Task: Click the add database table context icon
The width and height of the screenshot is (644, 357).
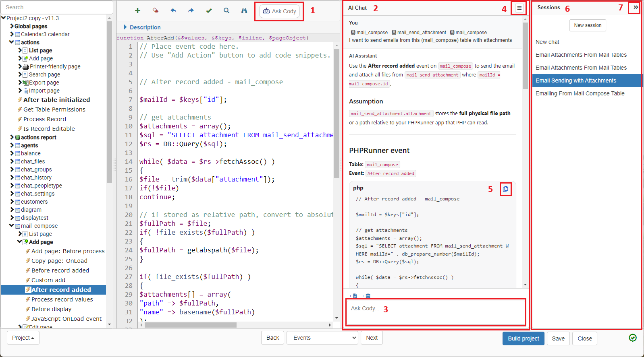Action: point(366,296)
